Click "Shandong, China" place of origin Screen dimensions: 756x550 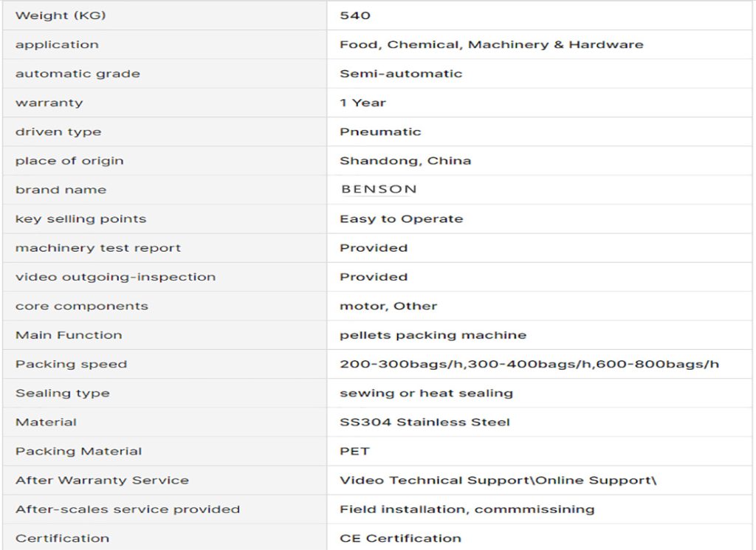point(405,161)
